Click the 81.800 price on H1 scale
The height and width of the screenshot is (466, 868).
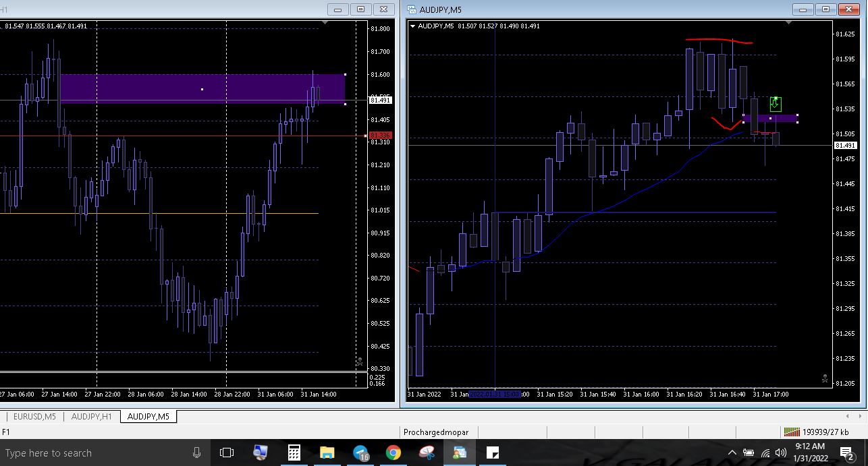[381, 29]
